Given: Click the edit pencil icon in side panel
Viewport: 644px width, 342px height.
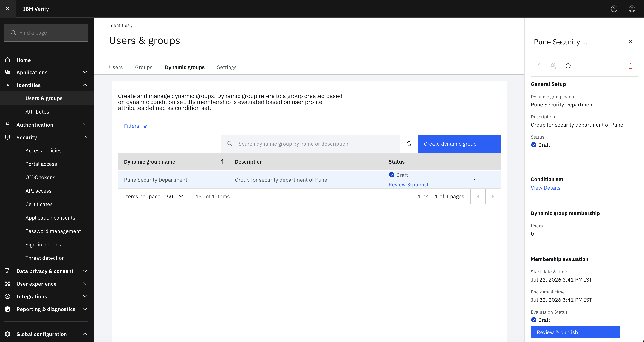Looking at the screenshot, I should pyautogui.click(x=538, y=66).
